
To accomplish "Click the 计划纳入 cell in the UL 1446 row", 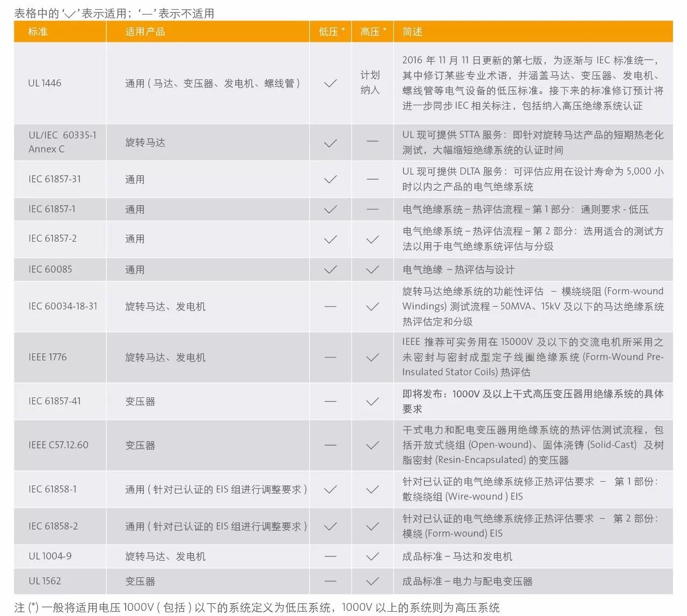I will pos(370,83).
